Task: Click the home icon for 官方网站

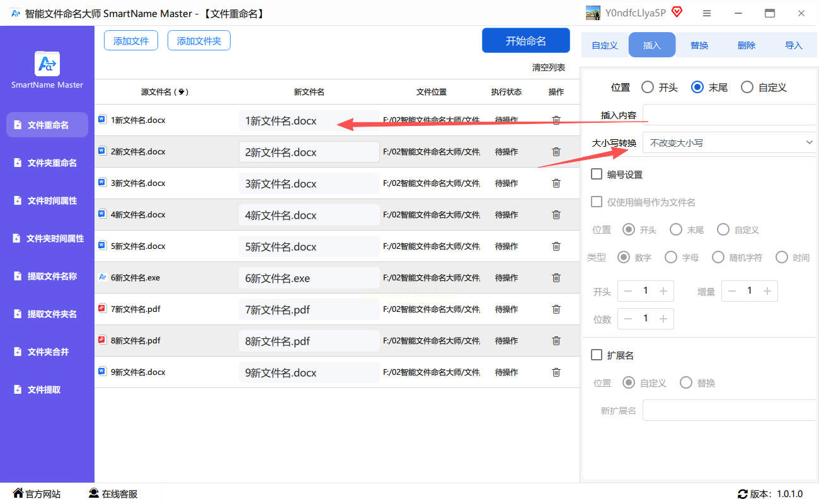Action: coord(18,493)
